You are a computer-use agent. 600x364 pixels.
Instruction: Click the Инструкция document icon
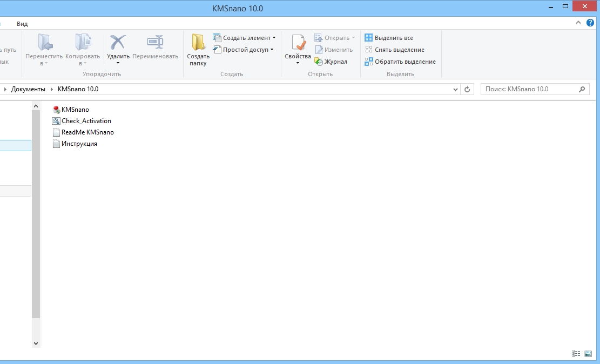point(56,144)
